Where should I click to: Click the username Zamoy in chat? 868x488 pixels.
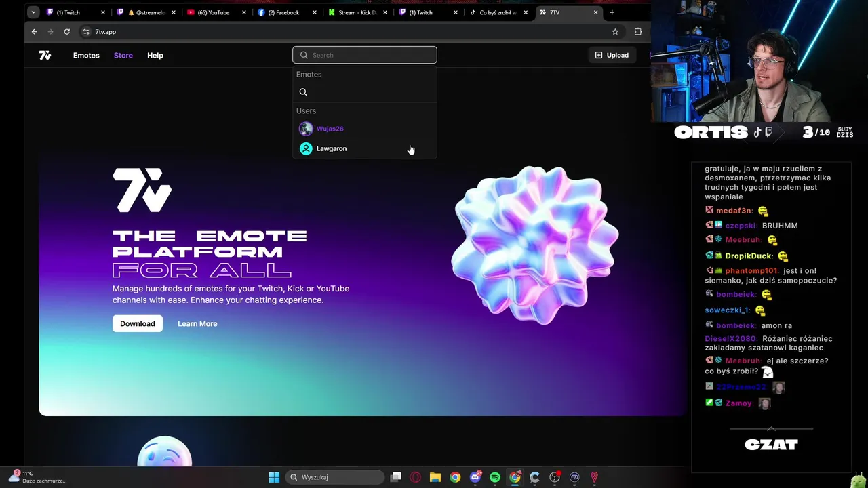(x=739, y=403)
